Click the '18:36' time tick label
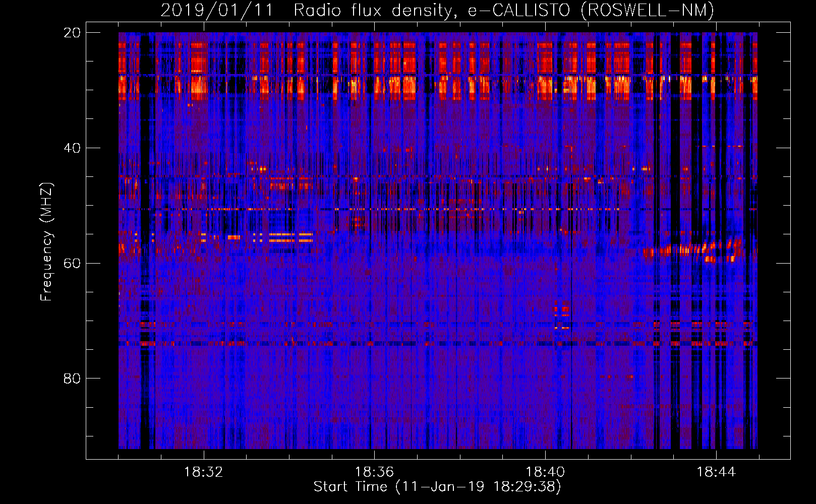The height and width of the screenshot is (504, 816). click(374, 472)
